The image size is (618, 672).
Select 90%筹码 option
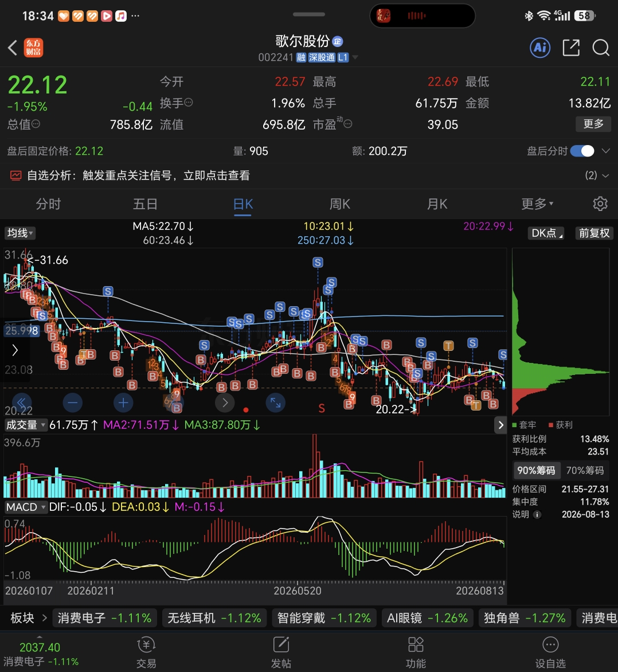(535, 471)
